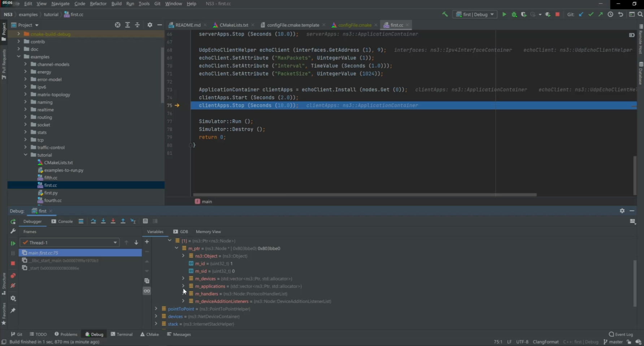Screen dimensions: 644x346
Task: Click the Collapse All icon in the Project panel
Action: pyautogui.click(x=137, y=25)
